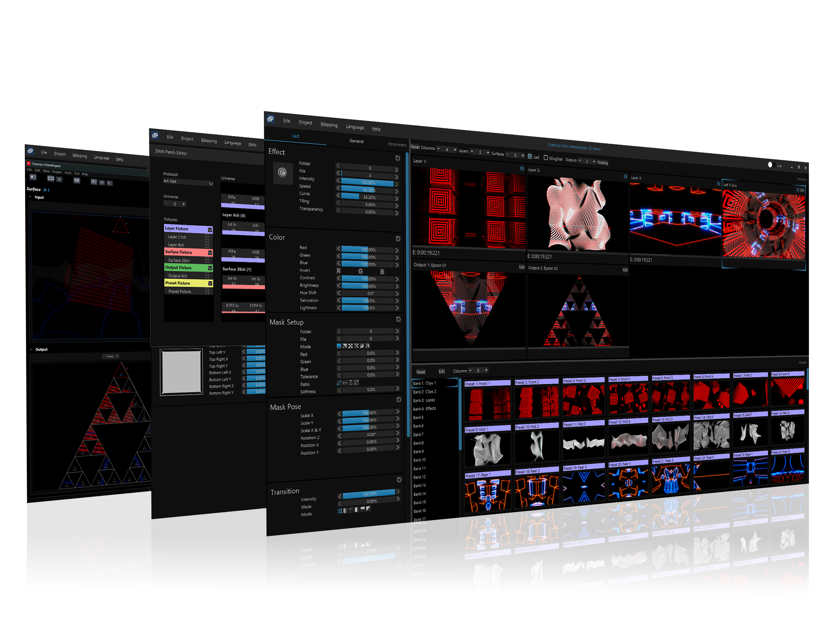Reset the Color section parameters
The image size is (834, 644).
pyautogui.click(x=398, y=239)
